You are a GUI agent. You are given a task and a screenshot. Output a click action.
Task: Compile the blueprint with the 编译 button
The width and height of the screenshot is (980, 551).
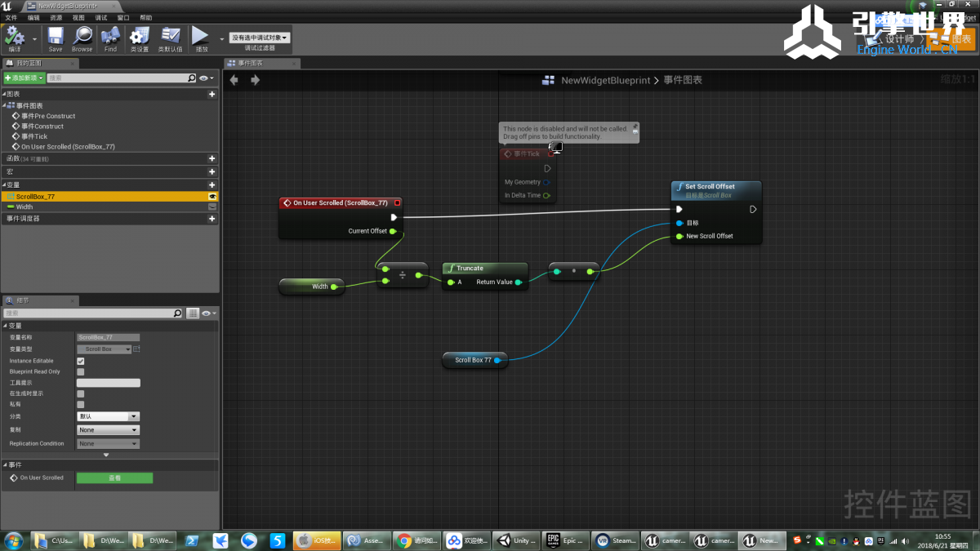click(15, 38)
